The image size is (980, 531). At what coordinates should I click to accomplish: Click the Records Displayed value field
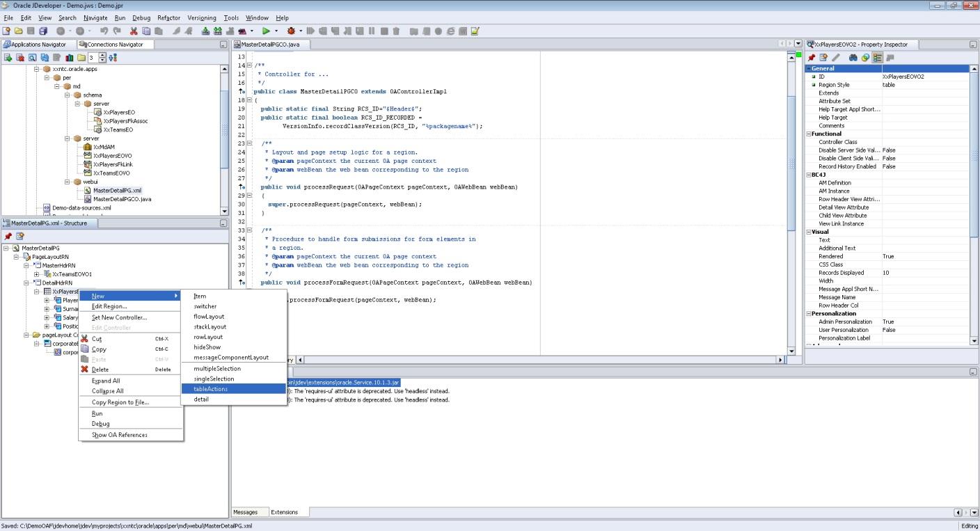(924, 273)
